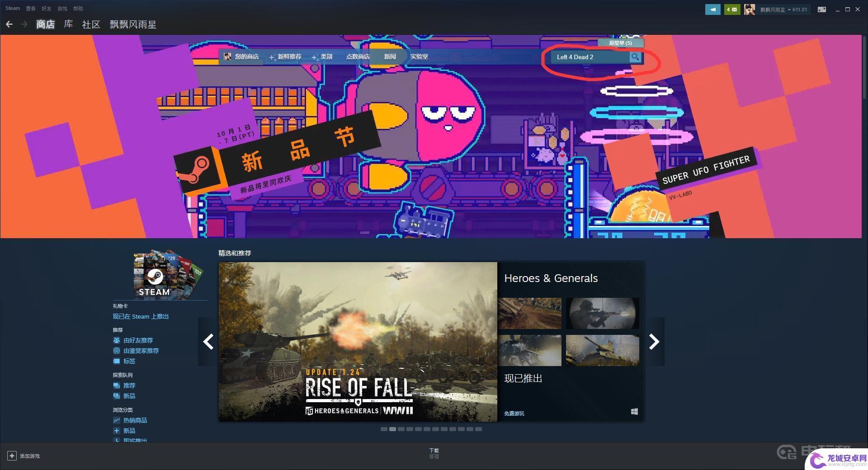Open the announcements megaphone icon
Viewport: 868px width, 470px height.
[712, 9]
